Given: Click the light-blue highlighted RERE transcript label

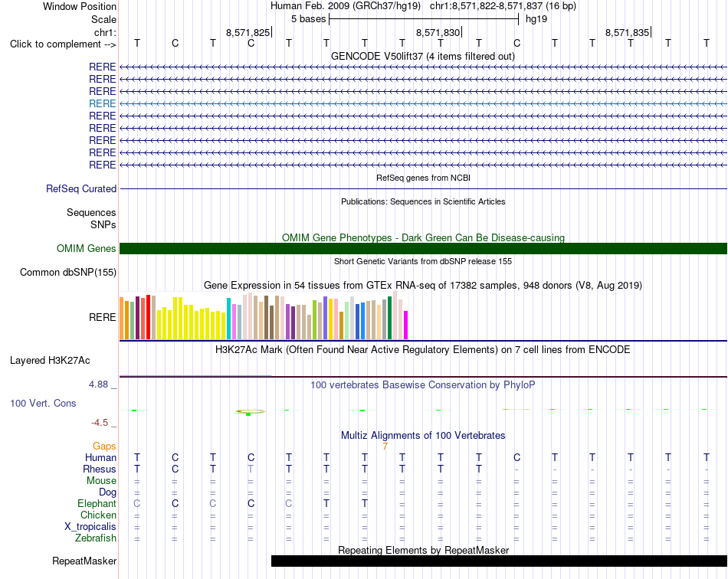Looking at the screenshot, I should (x=103, y=103).
